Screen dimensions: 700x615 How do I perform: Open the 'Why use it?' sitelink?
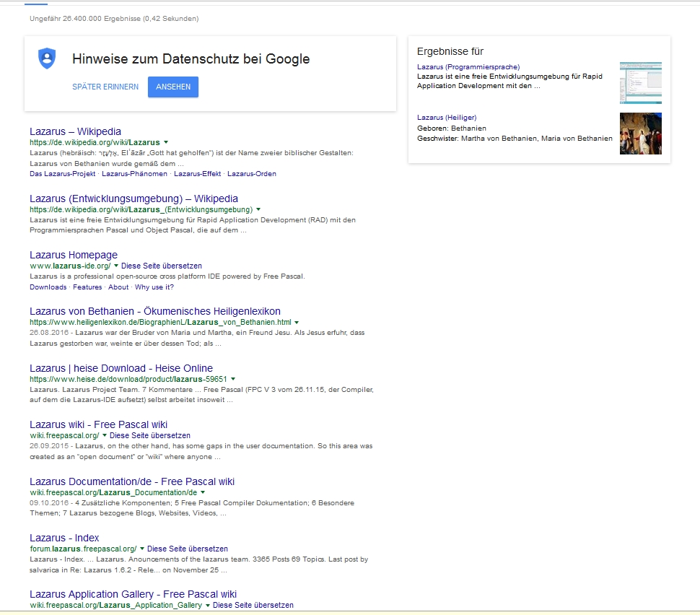point(154,287)
